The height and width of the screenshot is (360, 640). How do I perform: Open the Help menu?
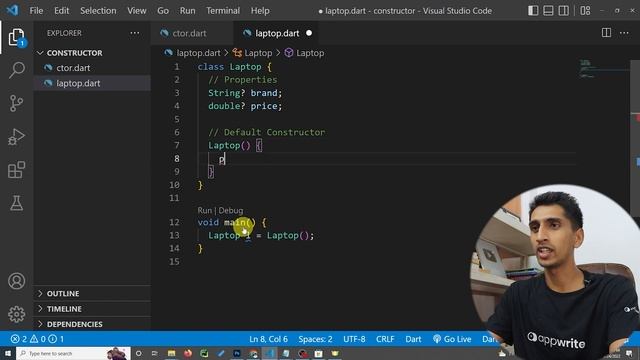click(x=260, y=11)
